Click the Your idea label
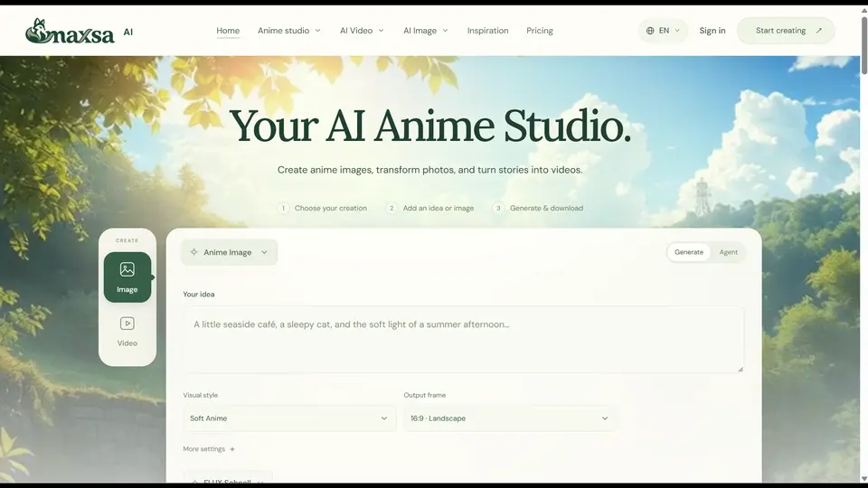The width and height of the screenshot is (868, 488). point(199,294)
